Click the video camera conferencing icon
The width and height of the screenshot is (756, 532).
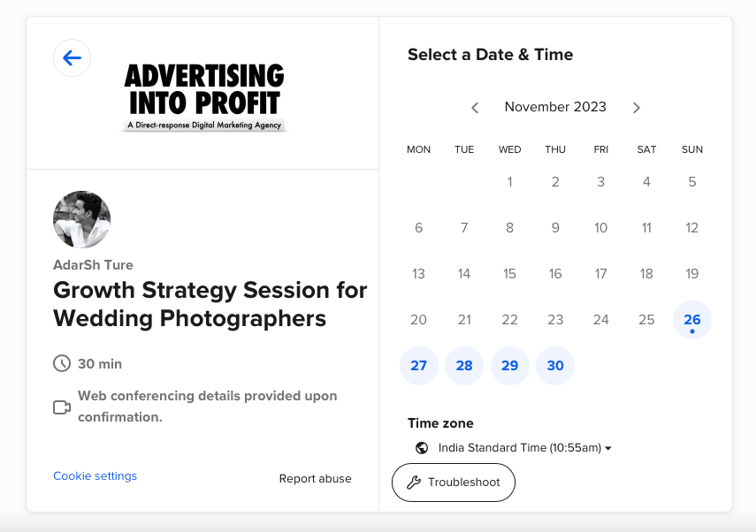[x=62, y=407]
